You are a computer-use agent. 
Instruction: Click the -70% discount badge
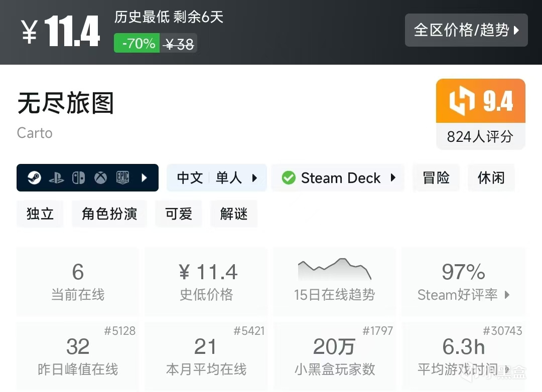coord(136,43)
